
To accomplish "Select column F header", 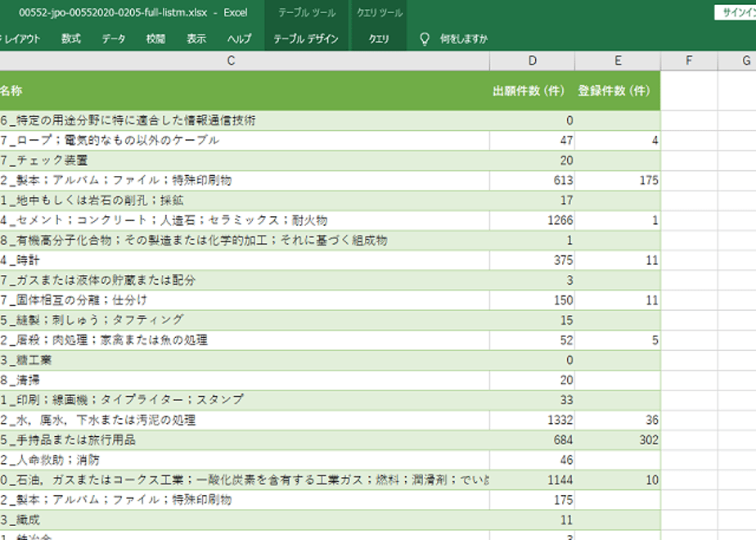I will 689,61.
